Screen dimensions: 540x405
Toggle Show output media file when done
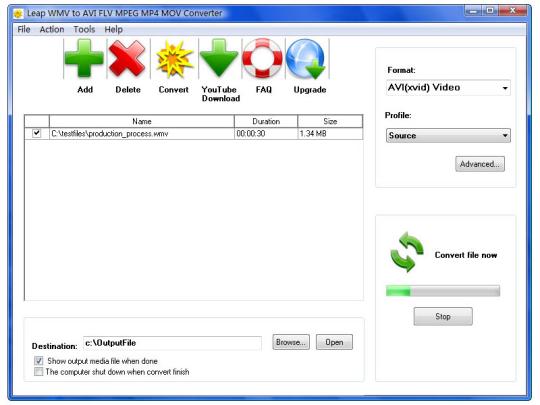39,361
